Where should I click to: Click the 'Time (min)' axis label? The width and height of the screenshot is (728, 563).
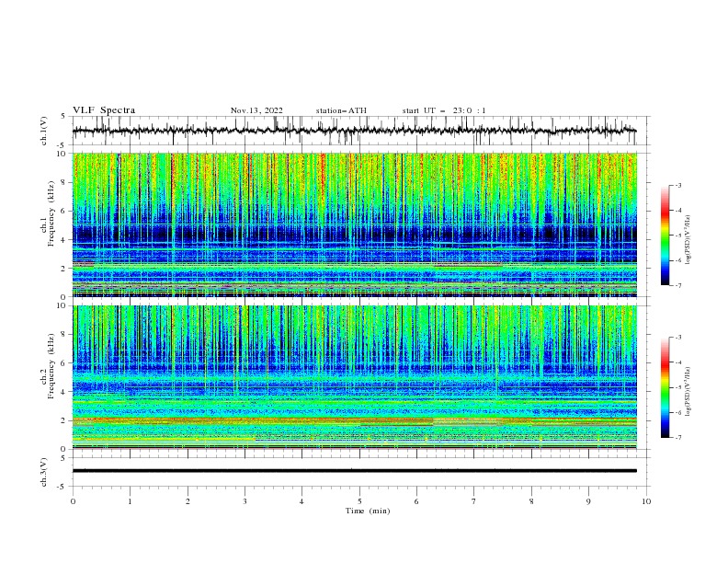point(368,511)
